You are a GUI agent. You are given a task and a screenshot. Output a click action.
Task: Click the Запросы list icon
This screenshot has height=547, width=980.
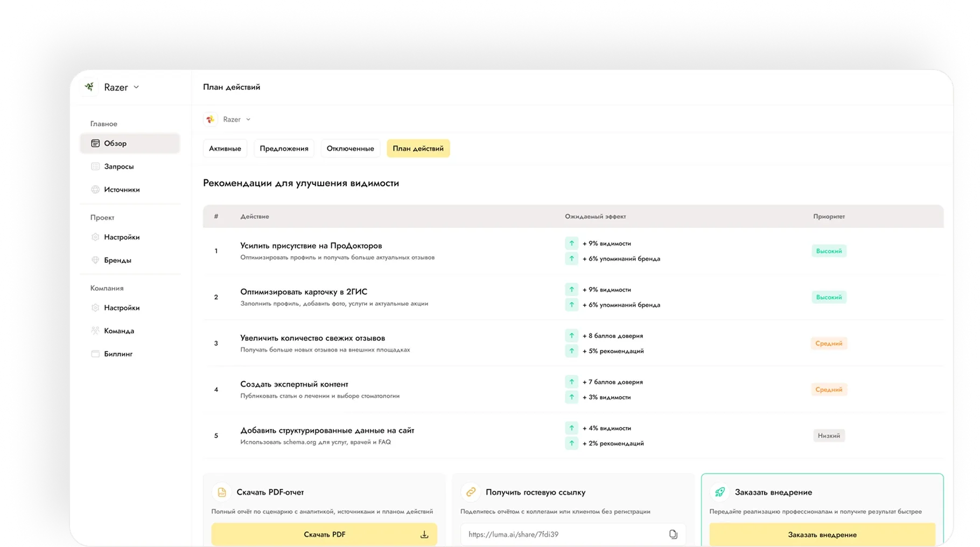[x=95, y=166]
